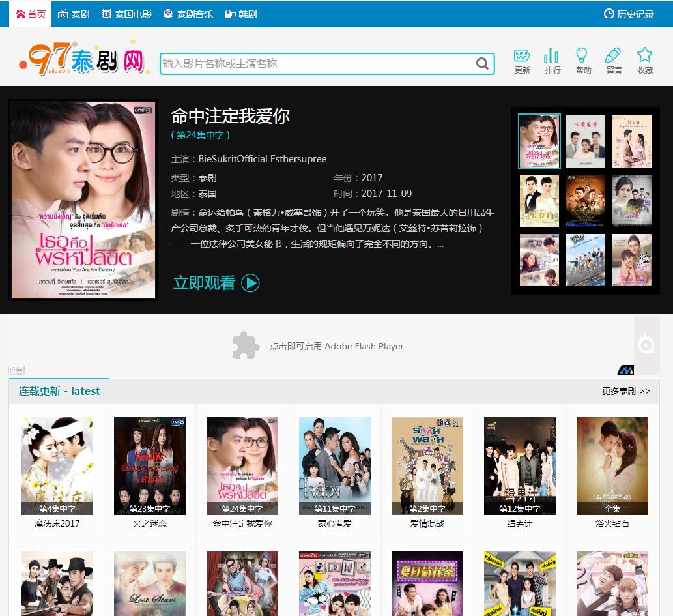Image resolution: width=673 pixels, height=616 pixels.
Task: Open the Lost Stars poster
Action: click(150, 584)
